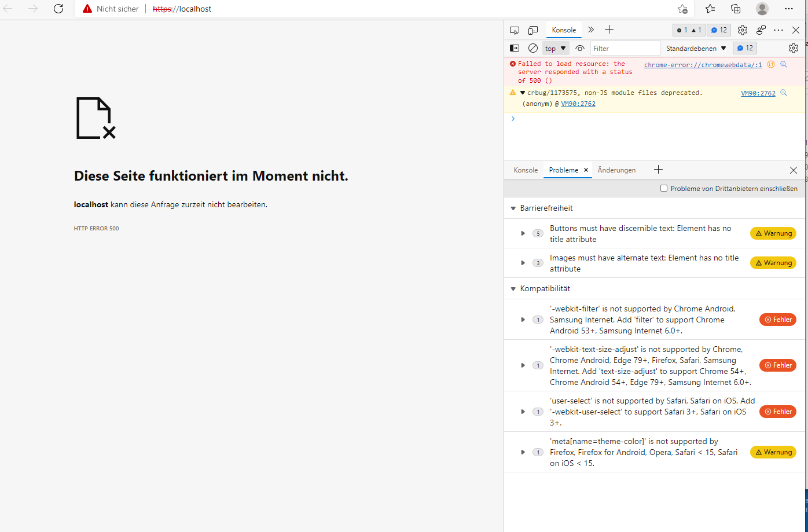
Task: Open the Standardebenen log level dropdown
Action: coord(696,49)
